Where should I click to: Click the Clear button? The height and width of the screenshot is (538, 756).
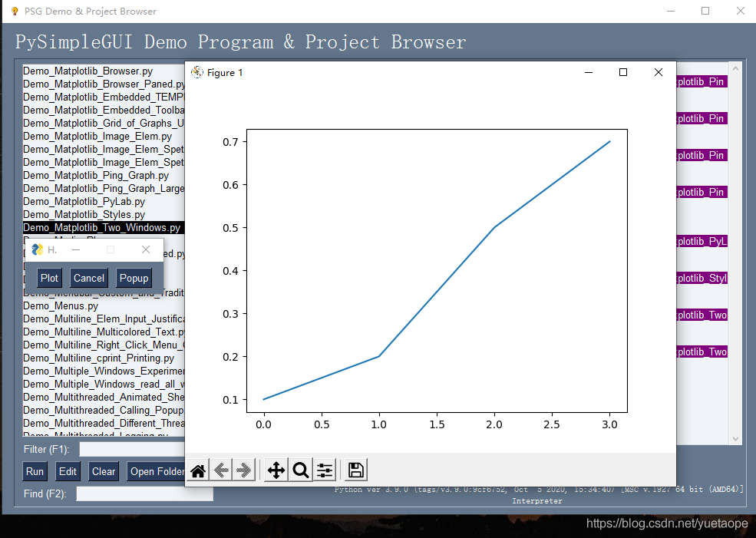coord(104,471)
